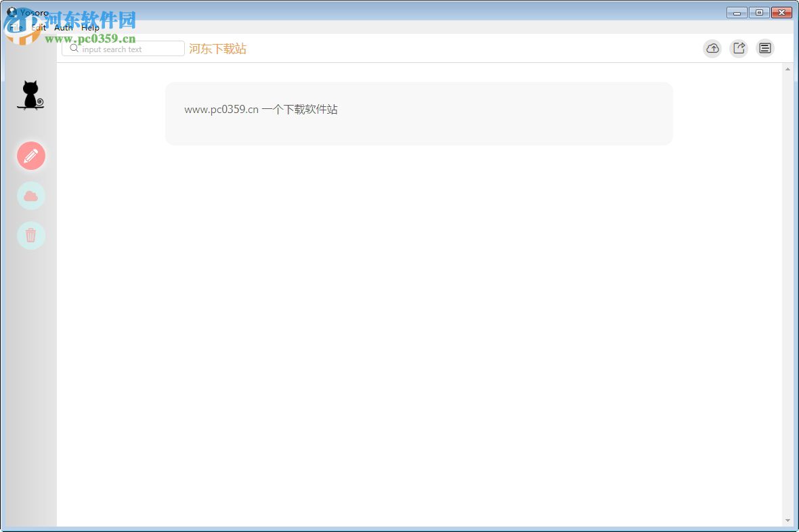Click the scrollbar up arrow
Image resolution: width=799 pixels, height=532 pixels.
coord(787,69)
